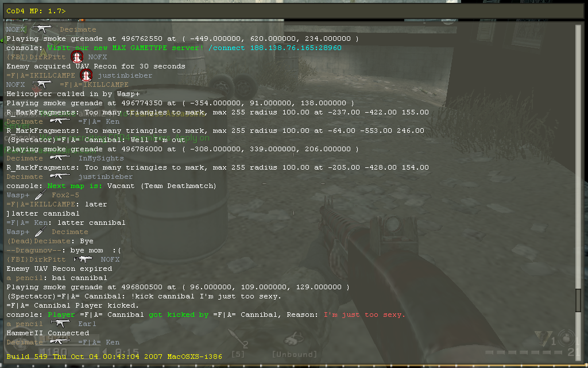Click smoke grenade line with timestamp 496786000

tap(182, 149)
